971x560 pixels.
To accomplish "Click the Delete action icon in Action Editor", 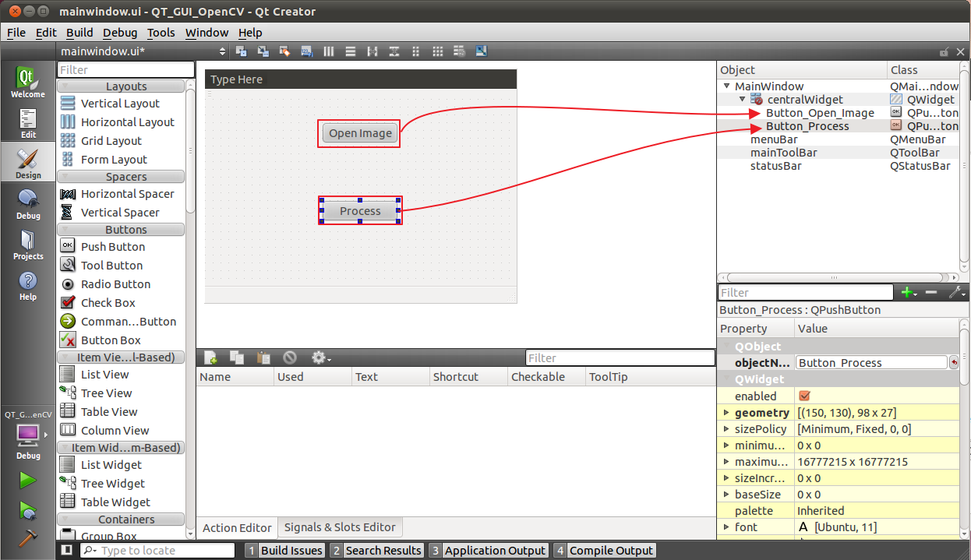I will 290,357.
